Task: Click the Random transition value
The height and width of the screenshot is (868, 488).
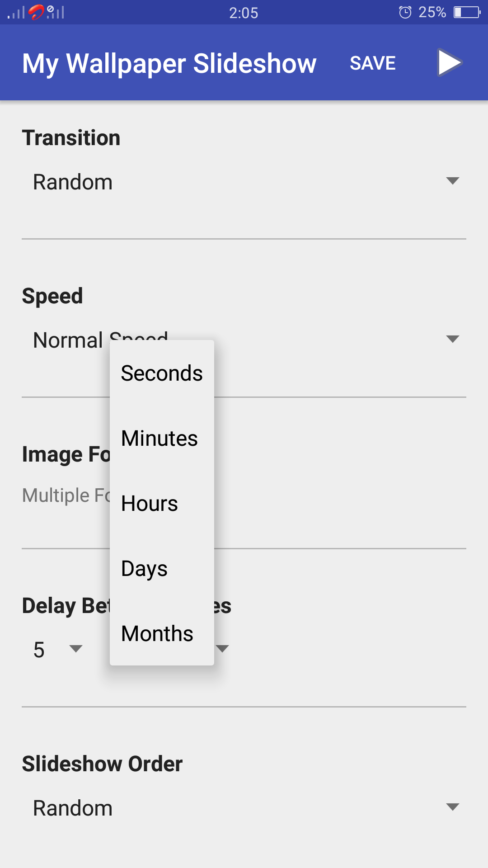Action: (73, 182)
